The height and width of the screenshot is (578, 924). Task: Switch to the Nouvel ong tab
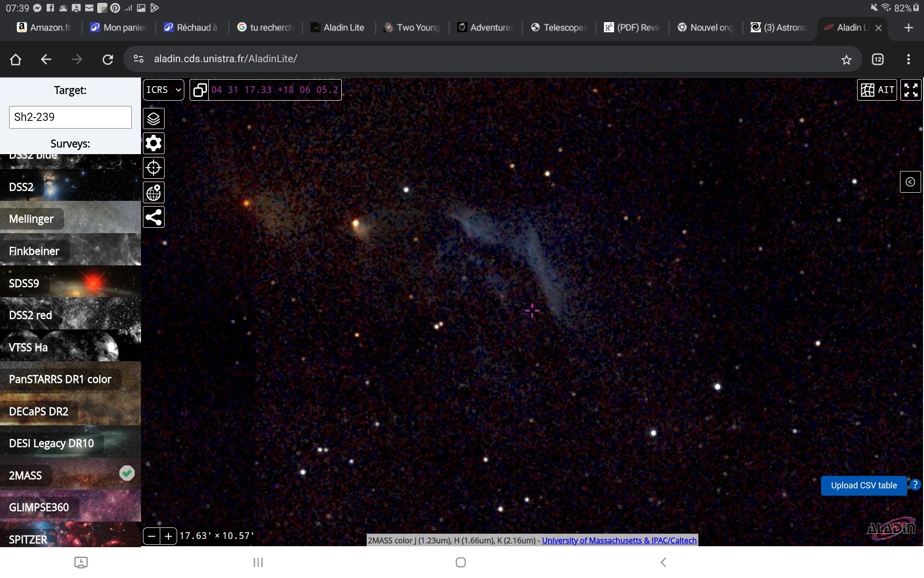click(x=706, y=27)
